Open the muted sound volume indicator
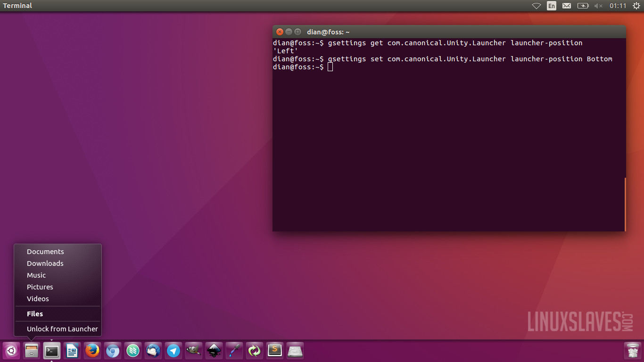 (x=599, y=6)
